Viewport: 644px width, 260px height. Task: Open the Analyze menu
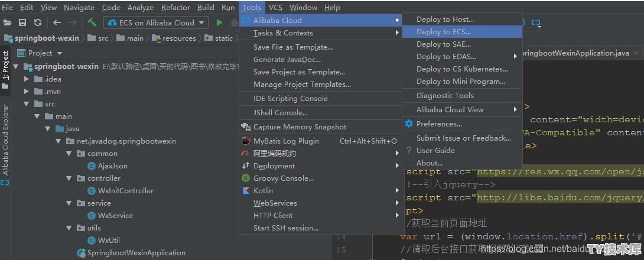(x=141, y=8)
